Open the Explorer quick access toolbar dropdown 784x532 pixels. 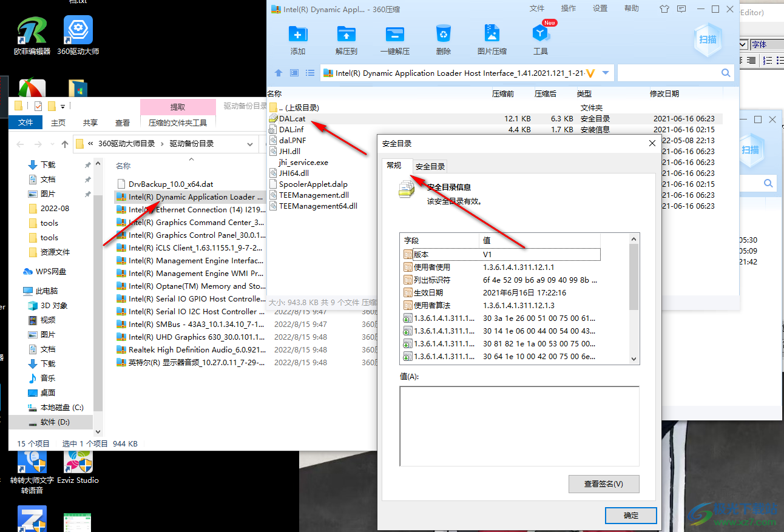tap(63, 106)
